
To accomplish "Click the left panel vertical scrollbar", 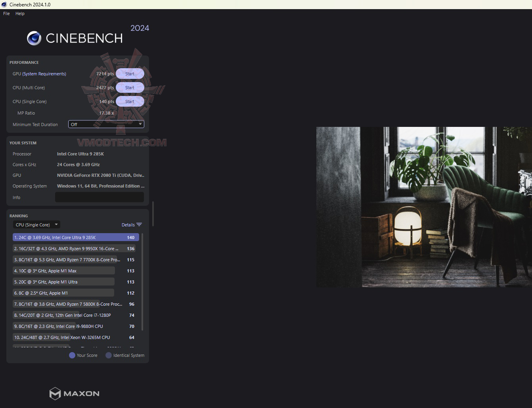I will 153,214.
